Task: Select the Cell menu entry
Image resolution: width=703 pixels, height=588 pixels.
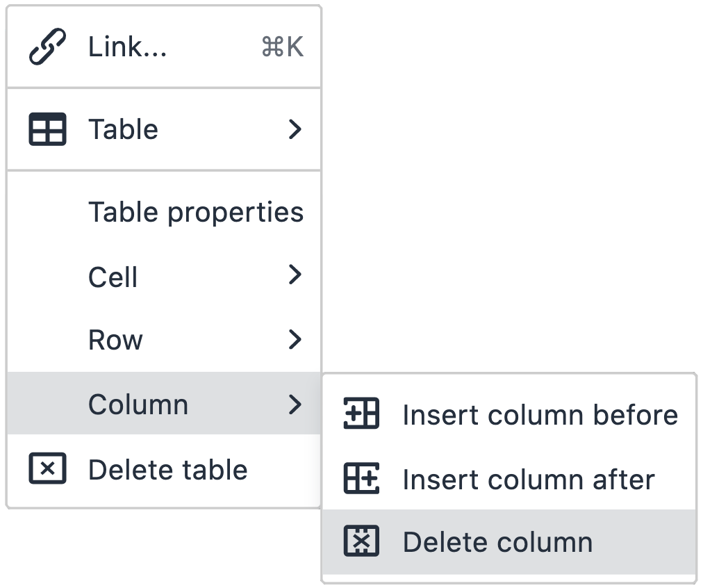Action: (x=164, y=277)
